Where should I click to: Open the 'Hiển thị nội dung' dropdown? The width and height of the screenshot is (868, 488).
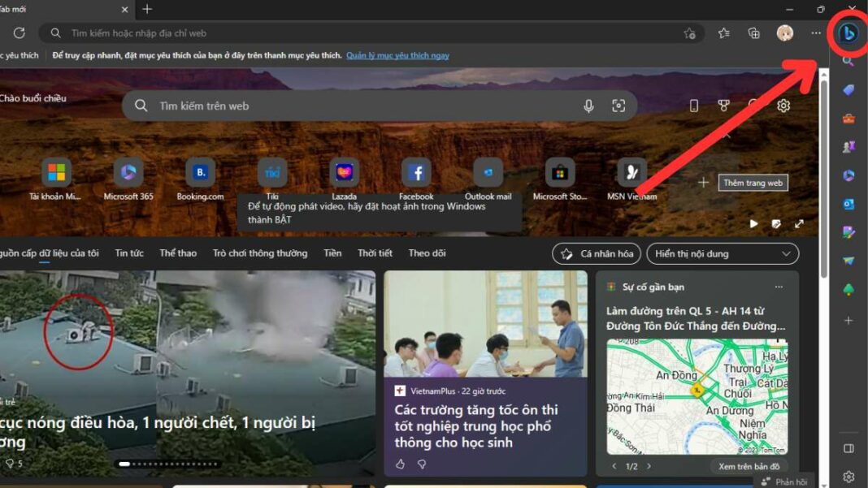pos(720,253)
